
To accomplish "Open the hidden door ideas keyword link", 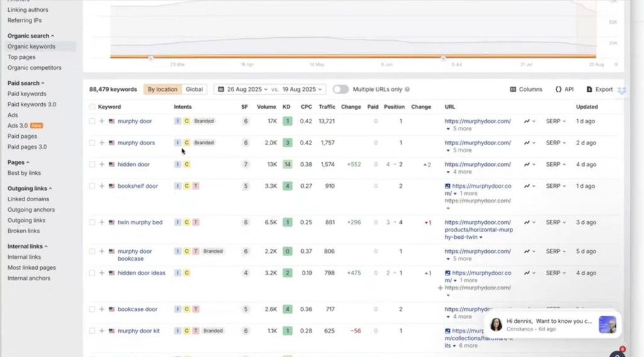I will coord(142,273).
